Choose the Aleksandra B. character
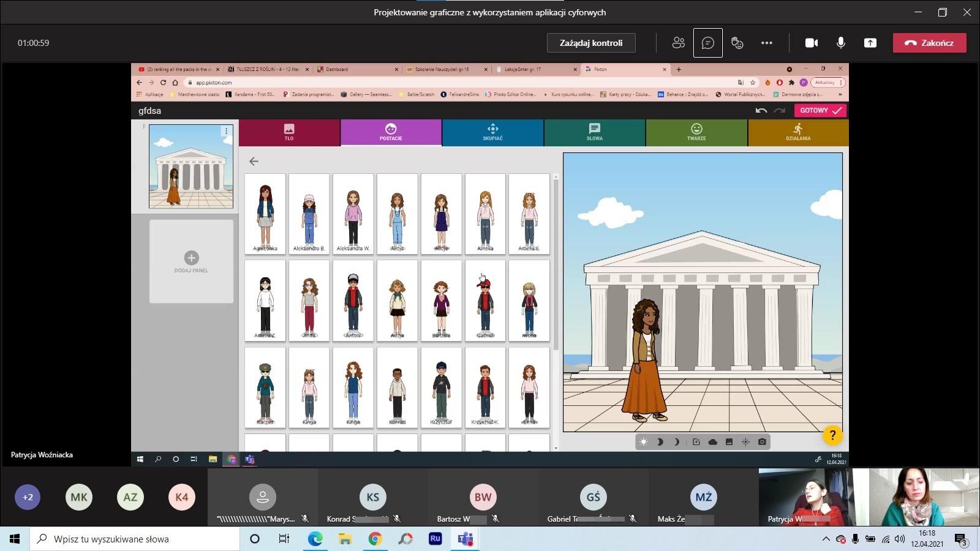 click(x=309, y=214)
